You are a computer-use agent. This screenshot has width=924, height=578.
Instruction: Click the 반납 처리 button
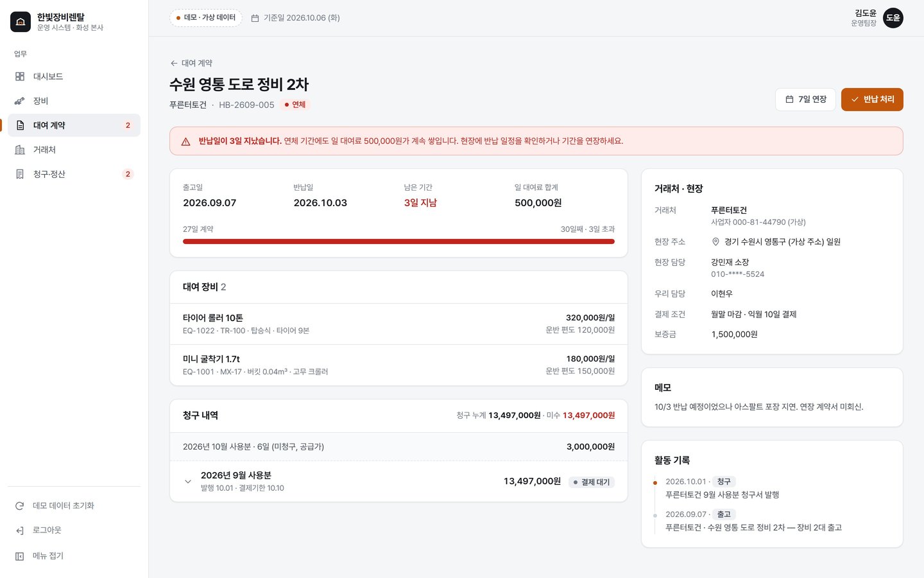tap(872, 100)
